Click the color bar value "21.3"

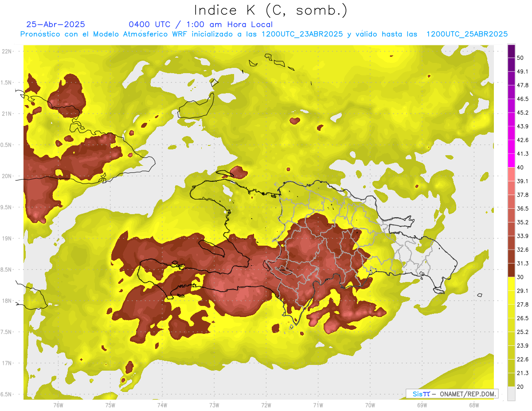click(x=523, y=373)
